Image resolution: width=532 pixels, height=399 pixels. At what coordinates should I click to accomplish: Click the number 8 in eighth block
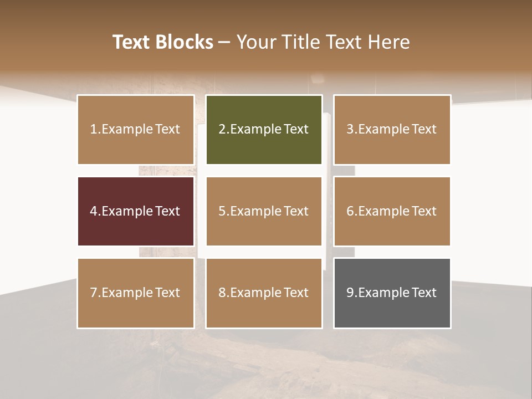(222, 293)
